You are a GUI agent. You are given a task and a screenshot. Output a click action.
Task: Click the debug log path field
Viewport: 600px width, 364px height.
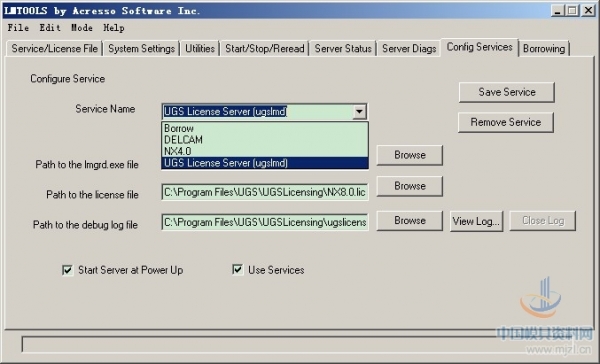click(265, 222)
